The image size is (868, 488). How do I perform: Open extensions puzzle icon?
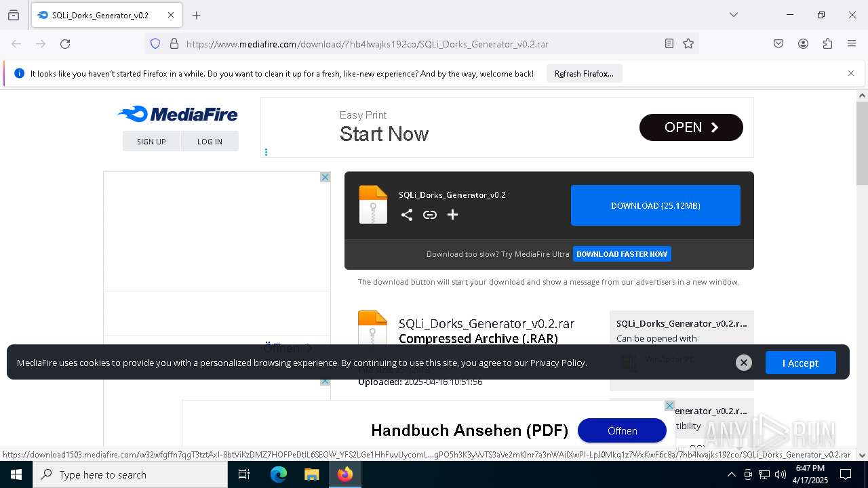tap(827, 43)
